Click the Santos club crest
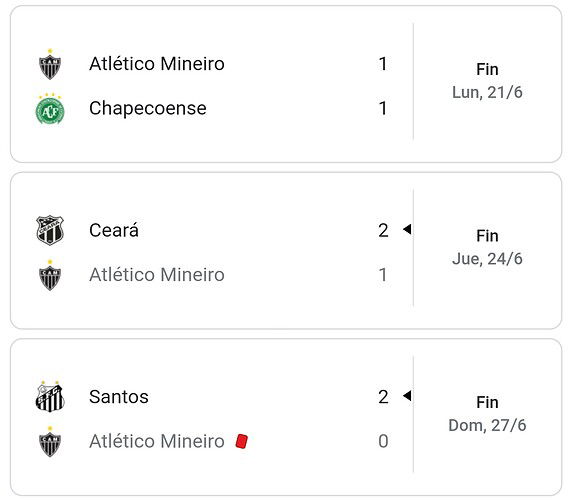Image resolution: width=570 pixels, height=500 pixels. coord(50,396)
